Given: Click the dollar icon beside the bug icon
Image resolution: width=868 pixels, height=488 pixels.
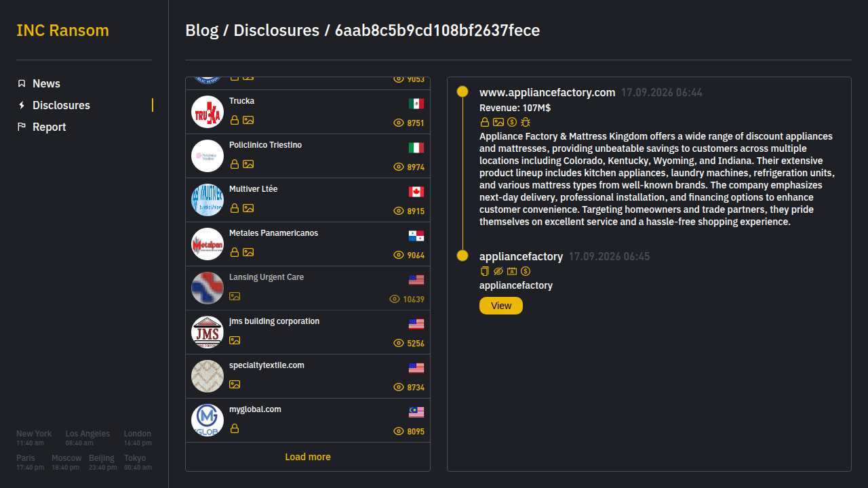Looking at the screenshot, I should click(x=512, y=122).
